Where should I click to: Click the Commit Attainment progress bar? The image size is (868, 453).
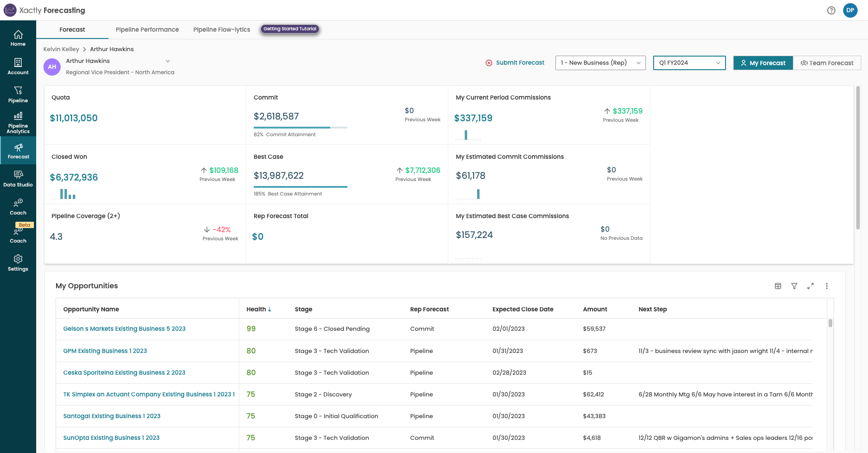tap(300, 127)
